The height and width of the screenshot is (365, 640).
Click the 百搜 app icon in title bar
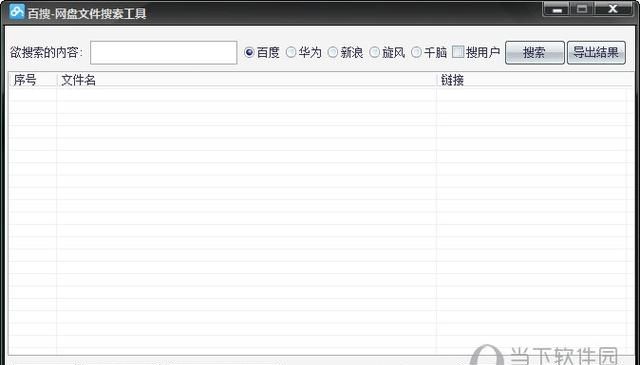point(17,11)
